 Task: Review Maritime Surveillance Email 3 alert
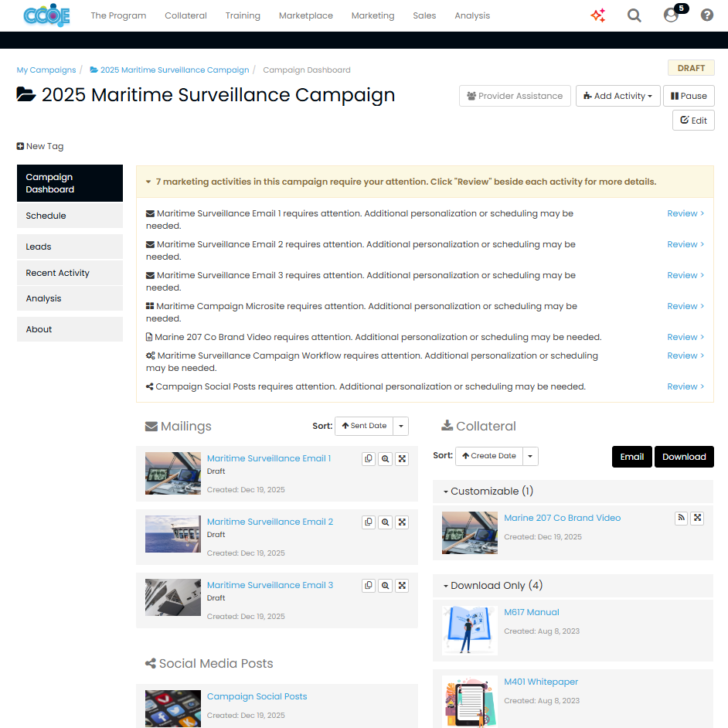[x=685, y=275]
